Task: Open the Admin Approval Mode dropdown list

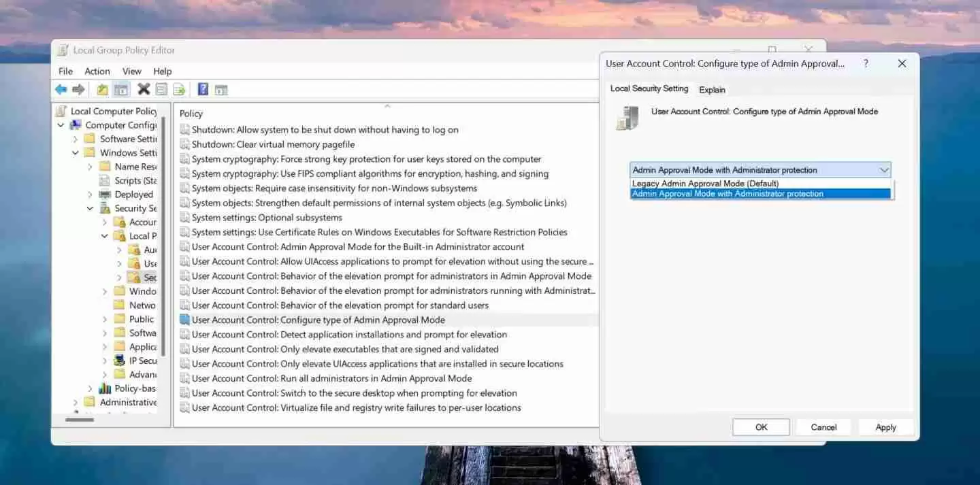Action: point(885,169)
